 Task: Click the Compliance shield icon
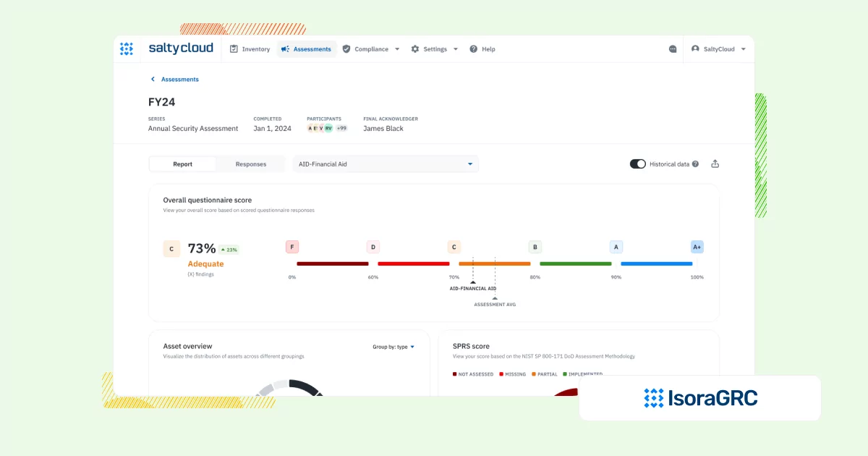tap(346, 49)
